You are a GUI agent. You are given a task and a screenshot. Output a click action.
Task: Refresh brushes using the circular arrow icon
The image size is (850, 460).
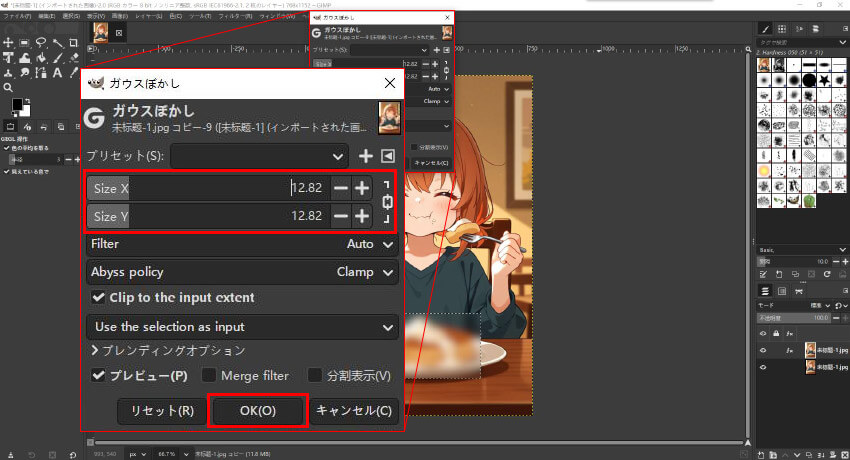[x=827, y=274]
